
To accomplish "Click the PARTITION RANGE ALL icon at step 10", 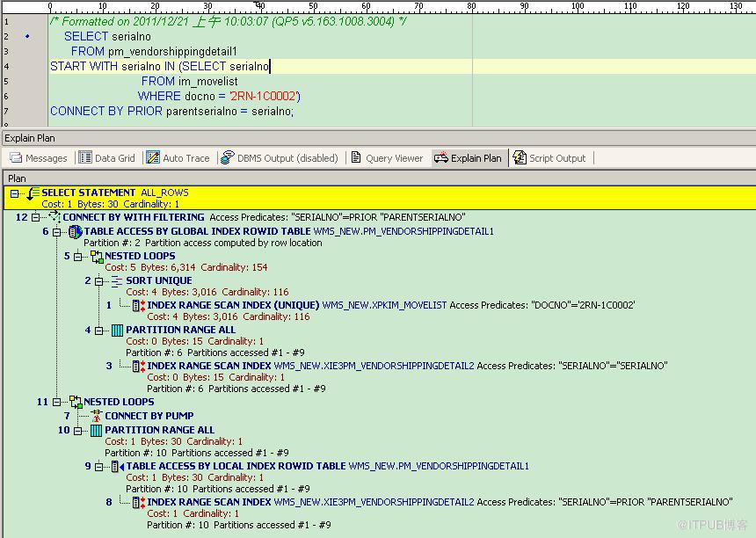I will point(96,431).
